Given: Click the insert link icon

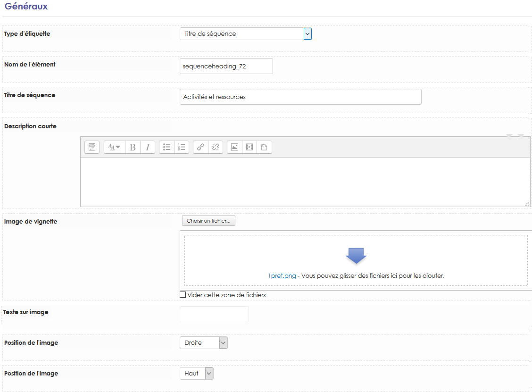Looking at the screenshot, I should coord(200,147).
